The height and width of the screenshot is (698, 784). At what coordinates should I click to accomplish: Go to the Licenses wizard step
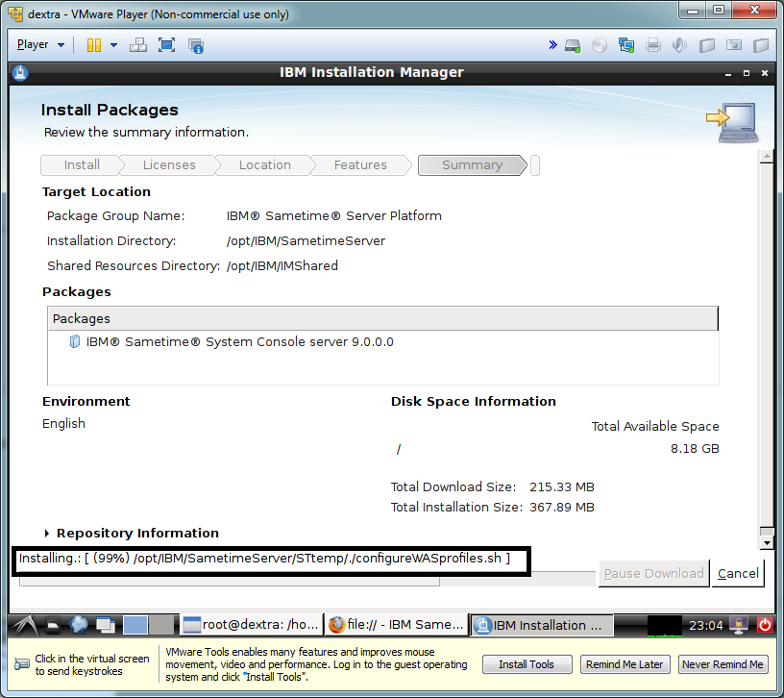[x=169, y=165]
